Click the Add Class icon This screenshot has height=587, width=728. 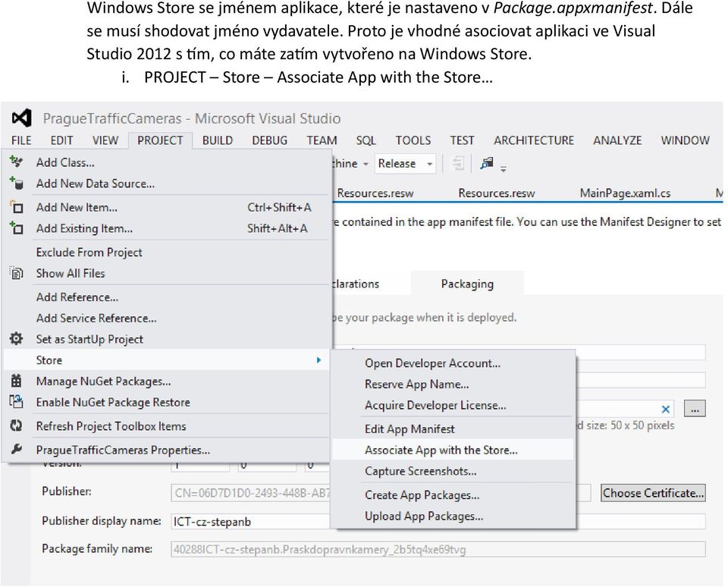(16, 162)
